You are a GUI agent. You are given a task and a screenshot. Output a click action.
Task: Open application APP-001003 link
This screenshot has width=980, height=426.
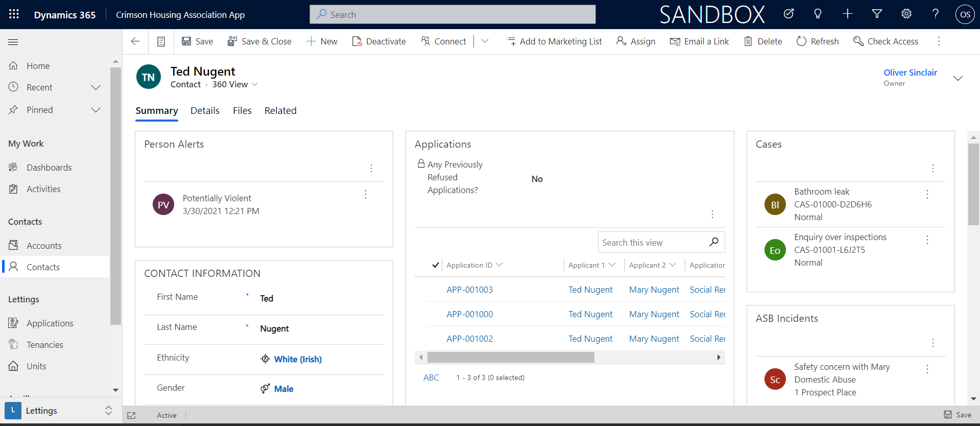point(469,290)
